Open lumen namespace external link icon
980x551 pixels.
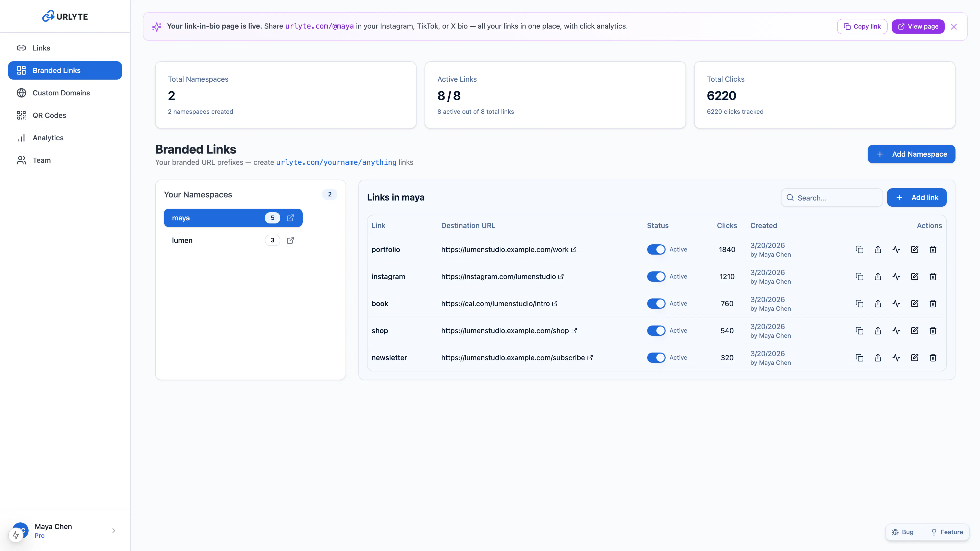click(x=290, y=240)
